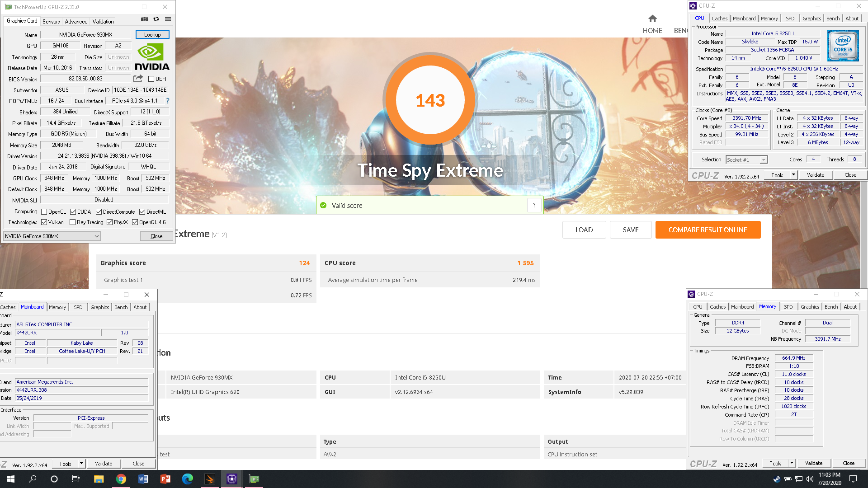
Task: Toggle the DirectML checkbox
Action: pyautogui.click(x=142, y=212)
